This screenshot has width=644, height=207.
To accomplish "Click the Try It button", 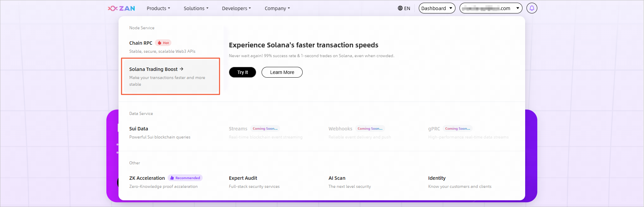I will 242,72.
